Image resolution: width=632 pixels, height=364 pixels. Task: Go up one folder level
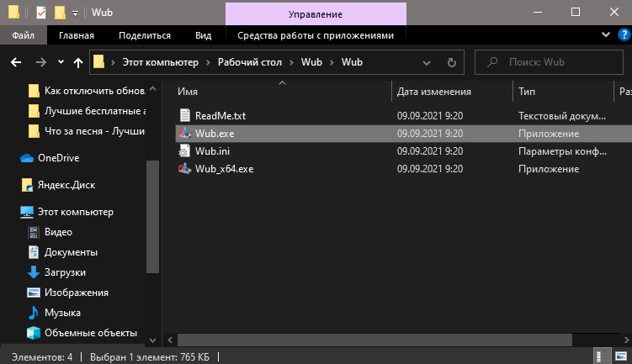78,62
